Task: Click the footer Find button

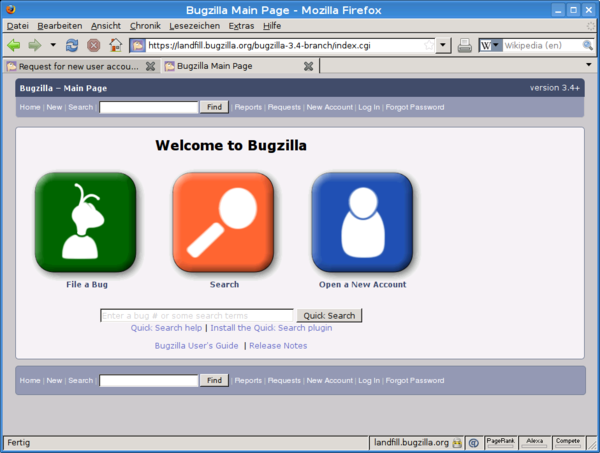Action: coord(214,380)
